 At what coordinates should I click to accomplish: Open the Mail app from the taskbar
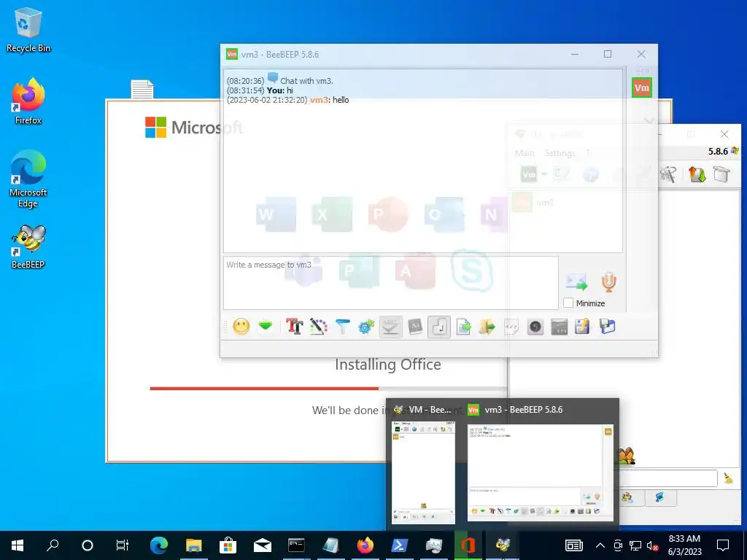[262, 545]
